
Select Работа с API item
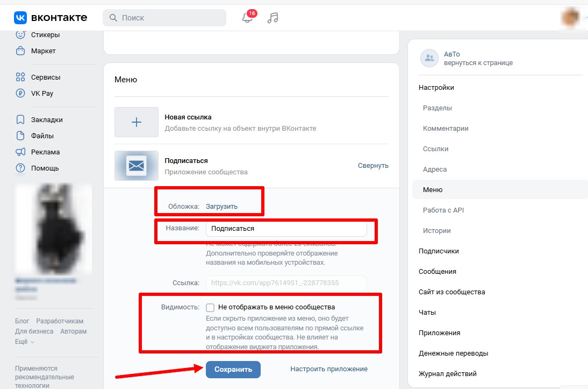pyautogui.click(x=443, y=210)
